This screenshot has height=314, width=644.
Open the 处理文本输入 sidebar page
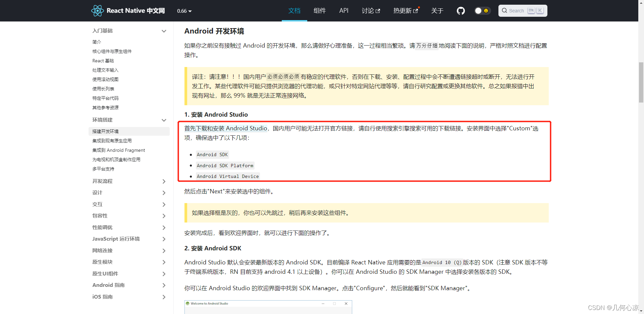[105, 70]
